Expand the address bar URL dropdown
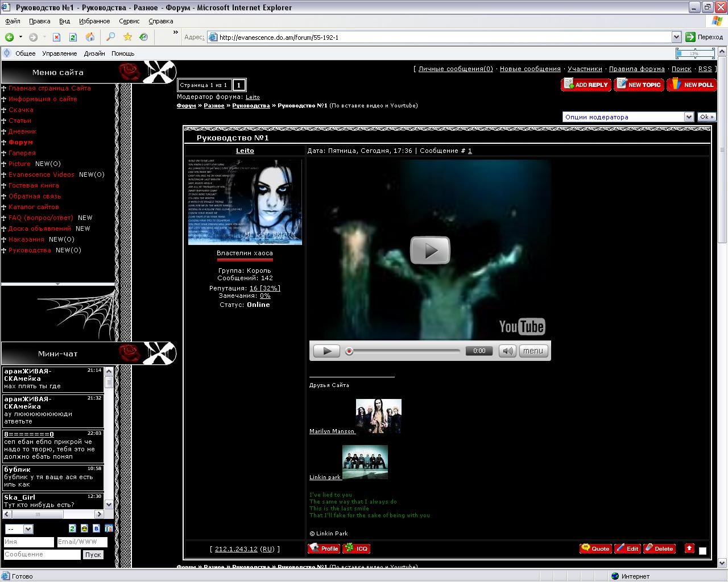The width and height of the screenshot is (728, 582). click(x=676, y=37)
